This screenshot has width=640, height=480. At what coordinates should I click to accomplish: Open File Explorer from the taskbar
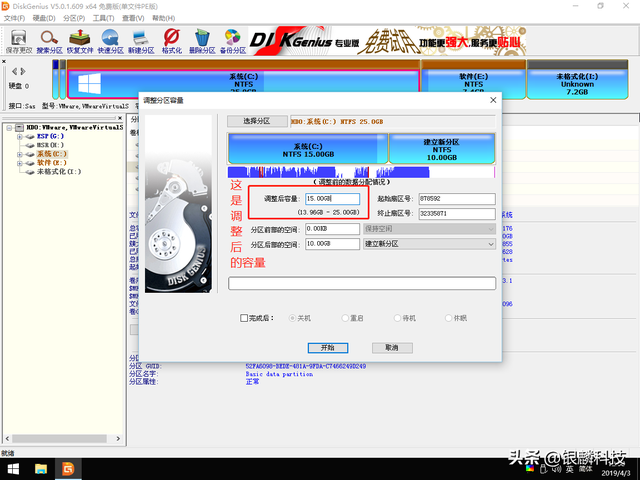click(x=40, y=469)
